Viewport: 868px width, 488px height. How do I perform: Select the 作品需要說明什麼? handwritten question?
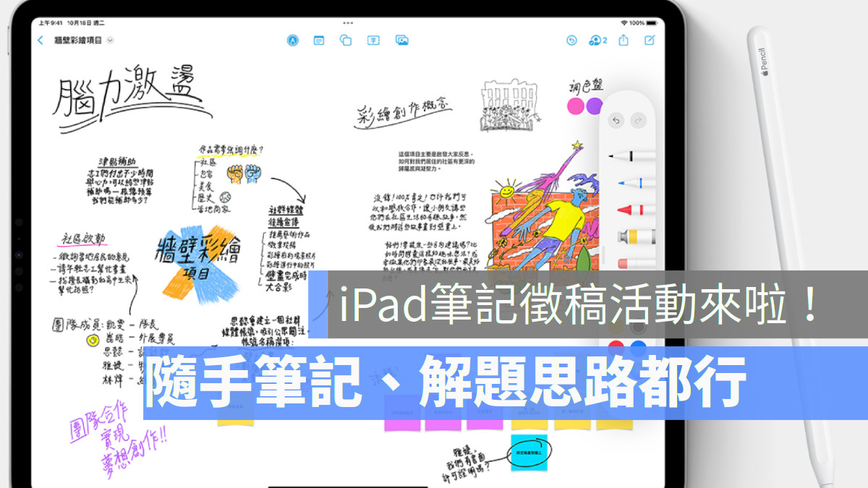[x=231, y=150]
